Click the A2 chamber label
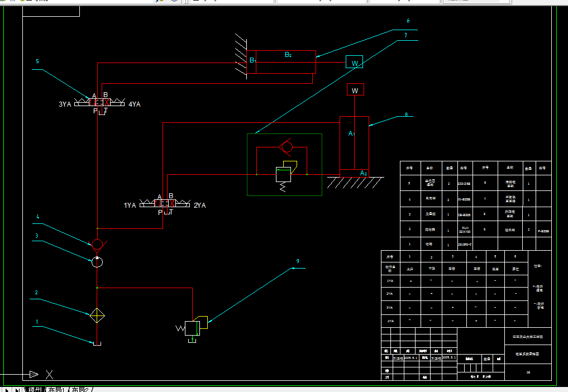The image size is (568, 392). pyautogui.click(x=364, y=173)
